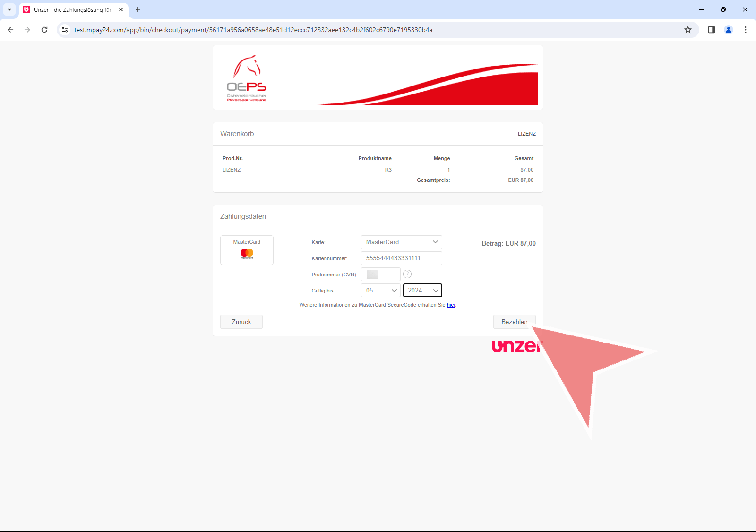Viewport: 756px width, 532px height.
Task: Open the expiry month dropdown showing 05
Action: (x=380, y=290)
